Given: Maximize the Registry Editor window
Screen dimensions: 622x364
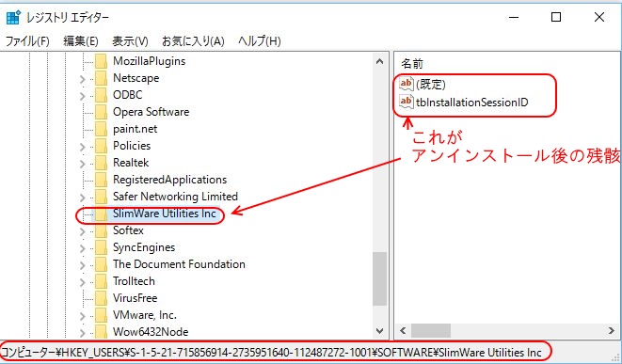Looking at the screenshot, I should pyautogui.click(x=556, y=17).
